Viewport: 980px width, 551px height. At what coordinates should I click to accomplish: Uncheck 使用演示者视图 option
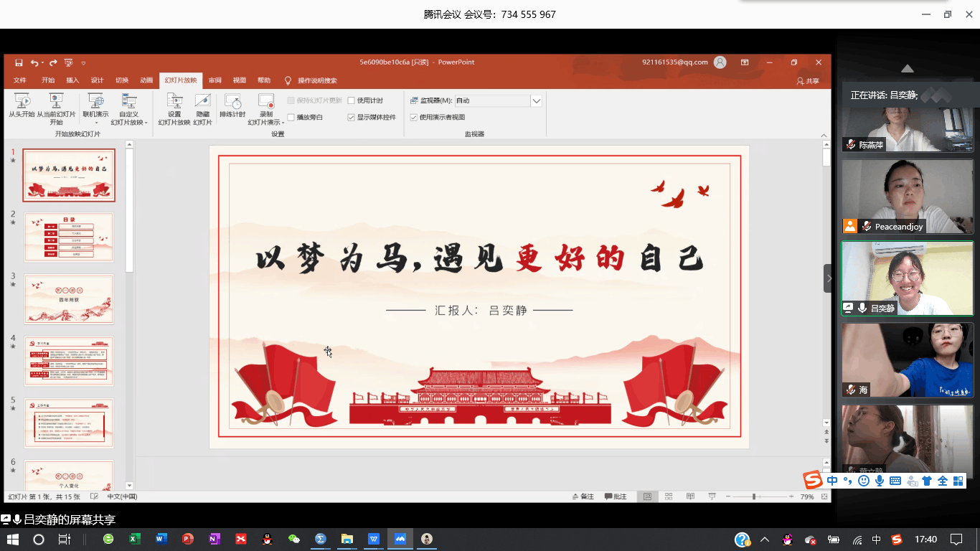[414, 118]
